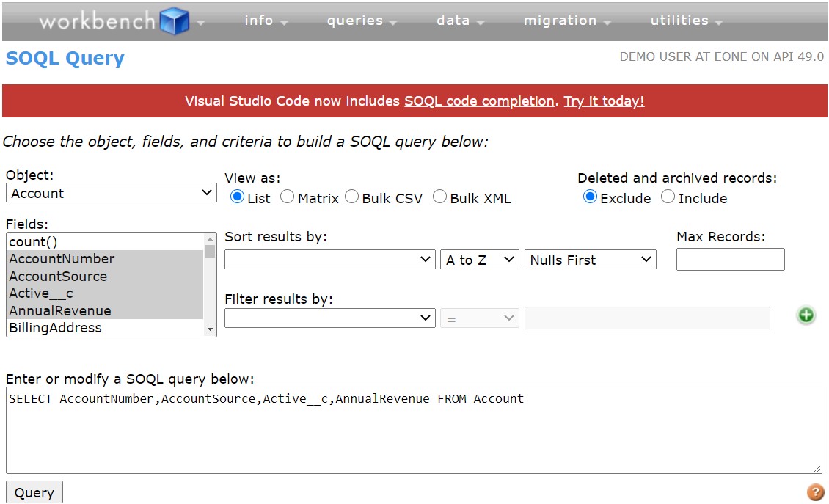Screen dimensions: 829x504
Task: Select Exclude deleted records radio button
Action: (590, 197)
